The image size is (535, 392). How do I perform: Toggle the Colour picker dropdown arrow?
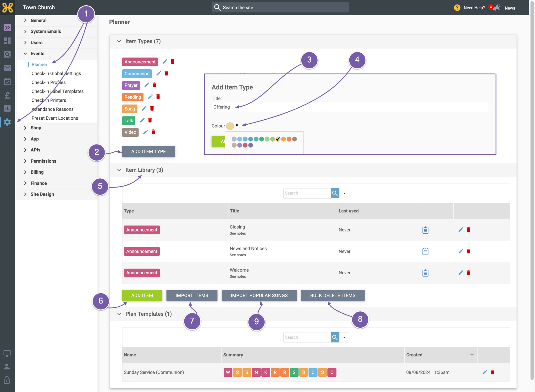(237, 125)
